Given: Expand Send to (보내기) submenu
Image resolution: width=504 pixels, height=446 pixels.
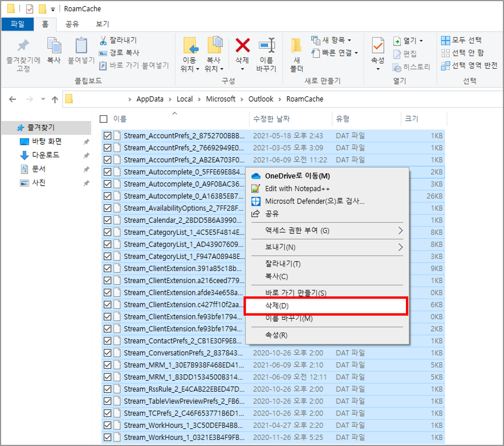Looking at the screenshot, I should pyautogui.click(x=327, y=247).
